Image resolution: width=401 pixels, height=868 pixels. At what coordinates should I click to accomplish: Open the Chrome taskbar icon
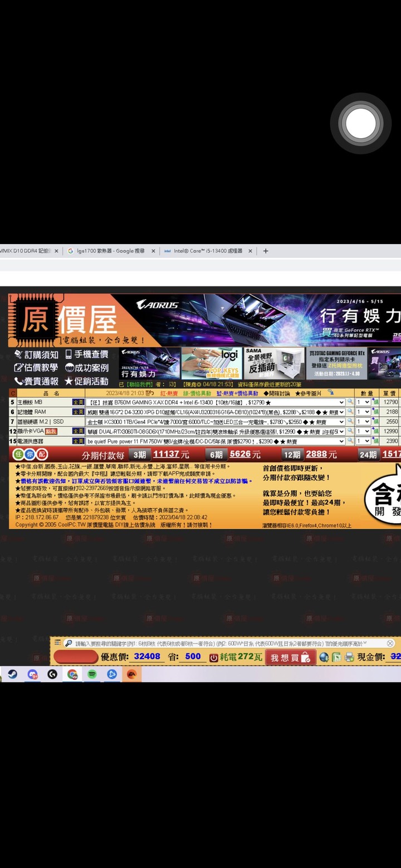click(x=72, y=674)
